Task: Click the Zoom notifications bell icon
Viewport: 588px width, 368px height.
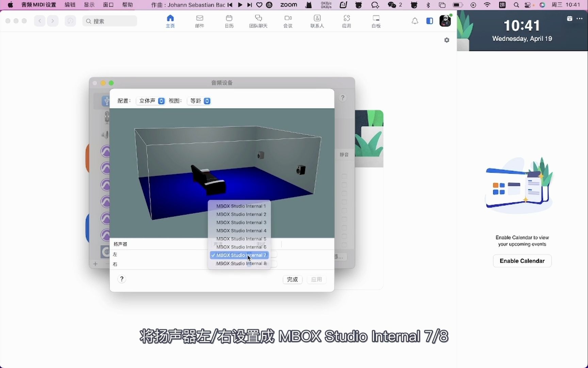Action: coord(415,21)
